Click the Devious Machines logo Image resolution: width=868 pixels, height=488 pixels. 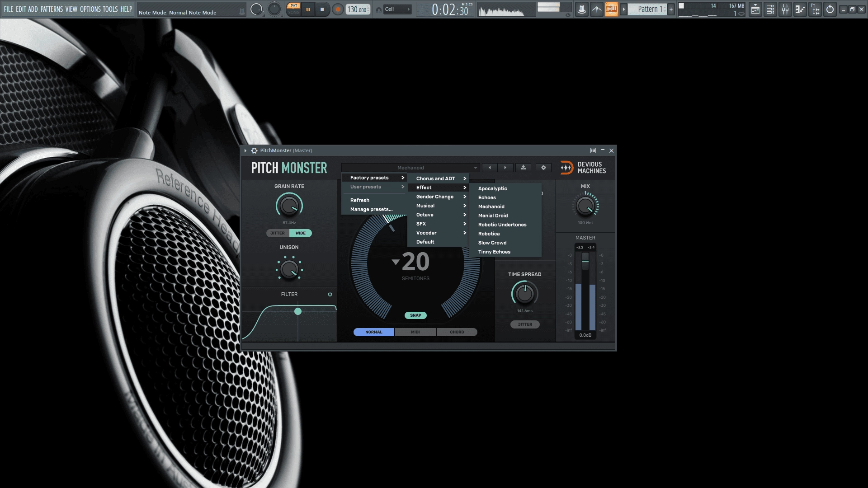pyautogui.click(x=583, y=168)
